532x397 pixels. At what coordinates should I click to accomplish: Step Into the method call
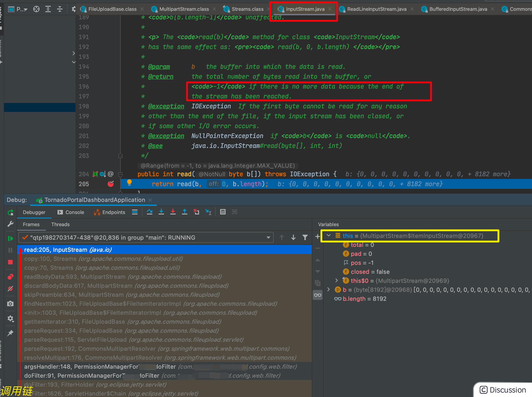click(161, 212)
